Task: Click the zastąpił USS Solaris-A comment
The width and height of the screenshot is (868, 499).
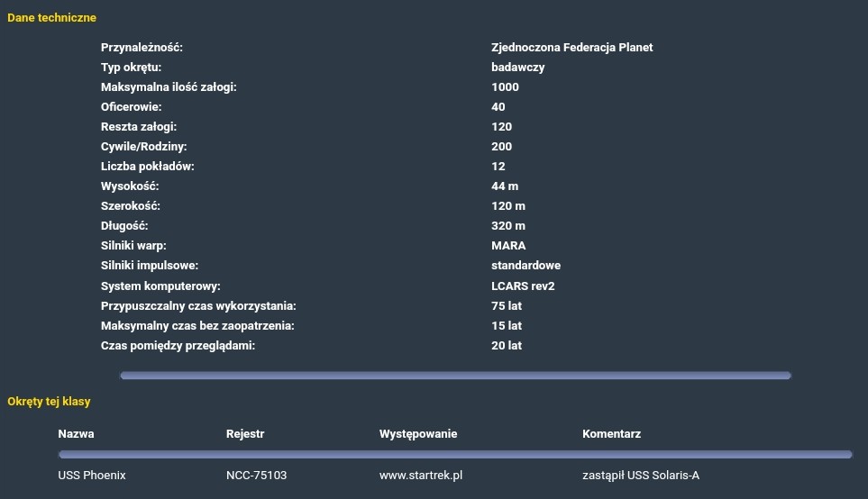Action: [x=640, y=475]
